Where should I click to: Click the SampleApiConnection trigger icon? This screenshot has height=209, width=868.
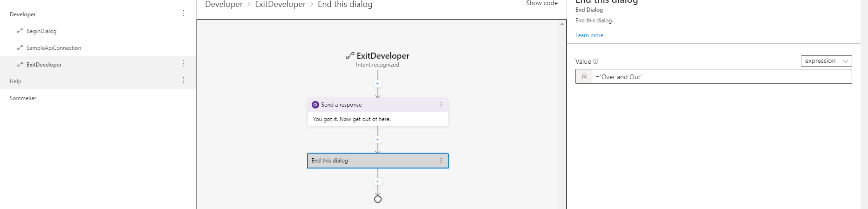click(20, 48)
